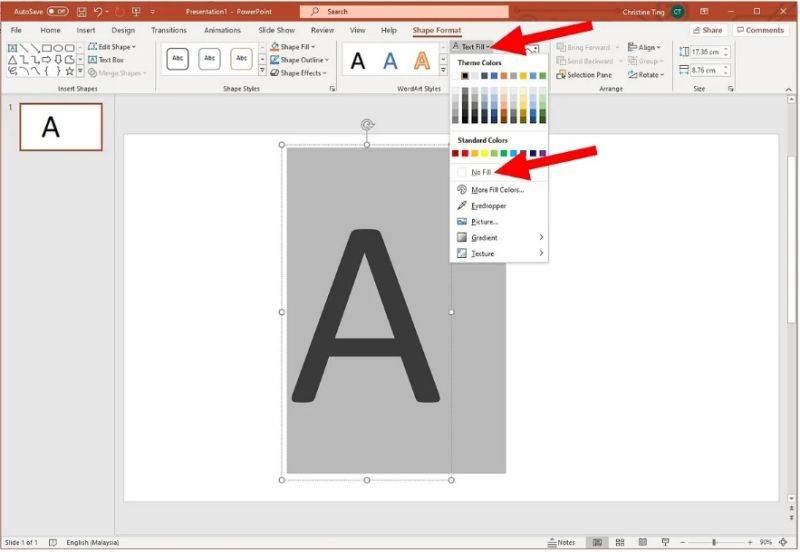This screenshot has width=800, height=552.
Task: Choose black swatch in Theme Colors
Action: coord(465,76)
